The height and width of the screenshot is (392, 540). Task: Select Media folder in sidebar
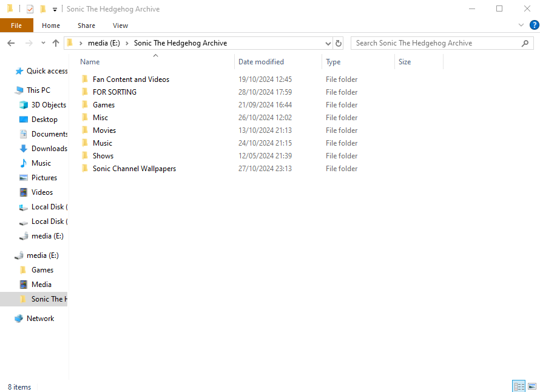[x=41, y=285]
